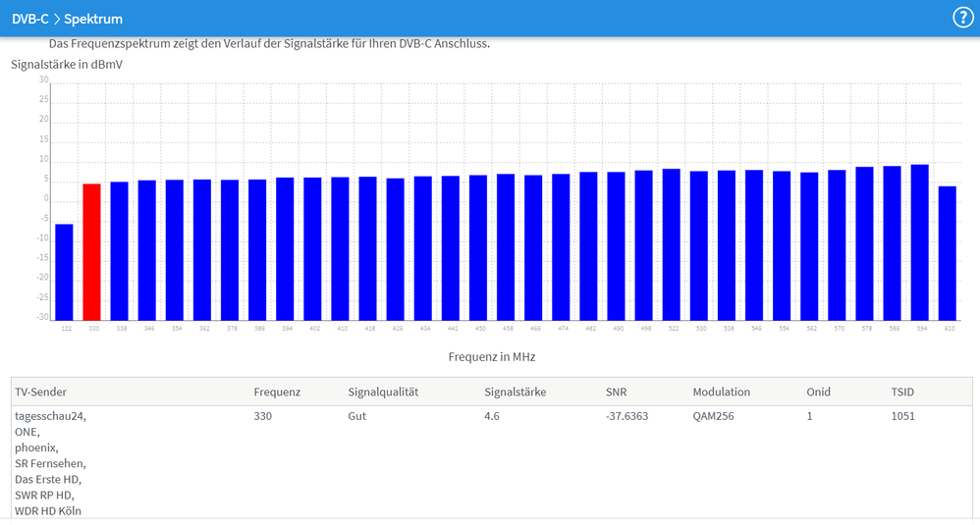The width and height of the screenshot is (980, 525).
Task: Click the WDR HD Köln channel name
Action: tap(48, 510)
